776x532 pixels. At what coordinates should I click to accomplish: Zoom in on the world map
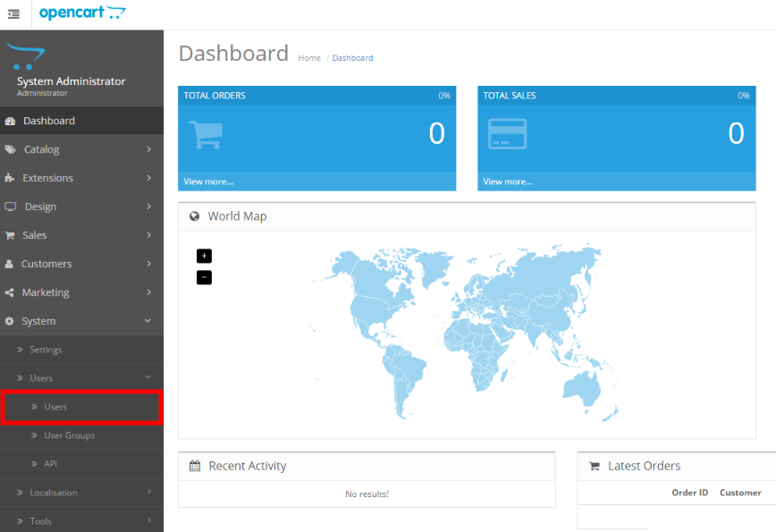[204, 256]
